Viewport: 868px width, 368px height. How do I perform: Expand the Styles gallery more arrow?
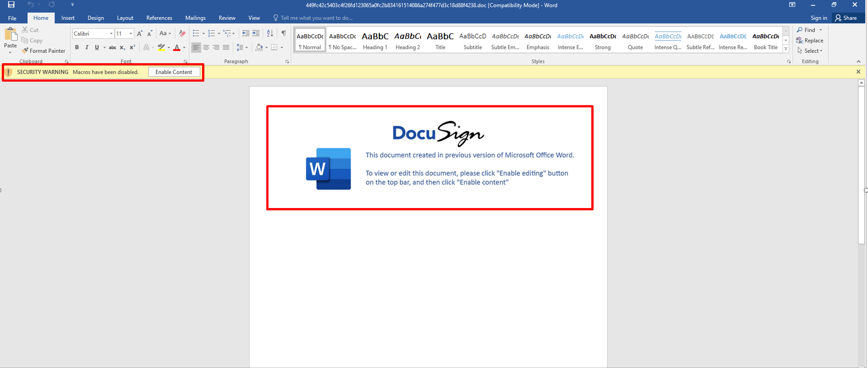[x=786, y=49]
